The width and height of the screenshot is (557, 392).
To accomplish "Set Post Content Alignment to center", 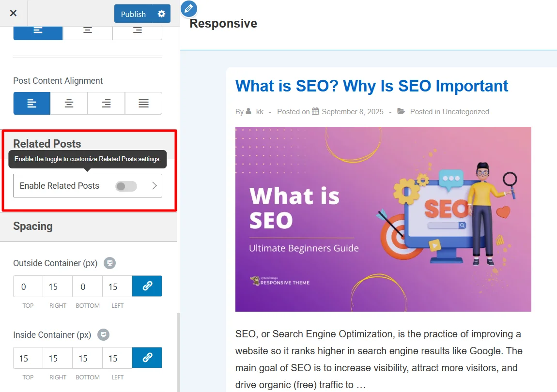I will point(69,104).
